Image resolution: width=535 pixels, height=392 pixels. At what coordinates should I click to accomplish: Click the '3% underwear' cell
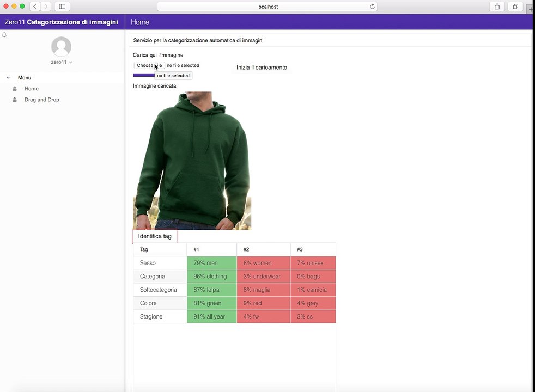pyautogui.click(x=263, y=277)
